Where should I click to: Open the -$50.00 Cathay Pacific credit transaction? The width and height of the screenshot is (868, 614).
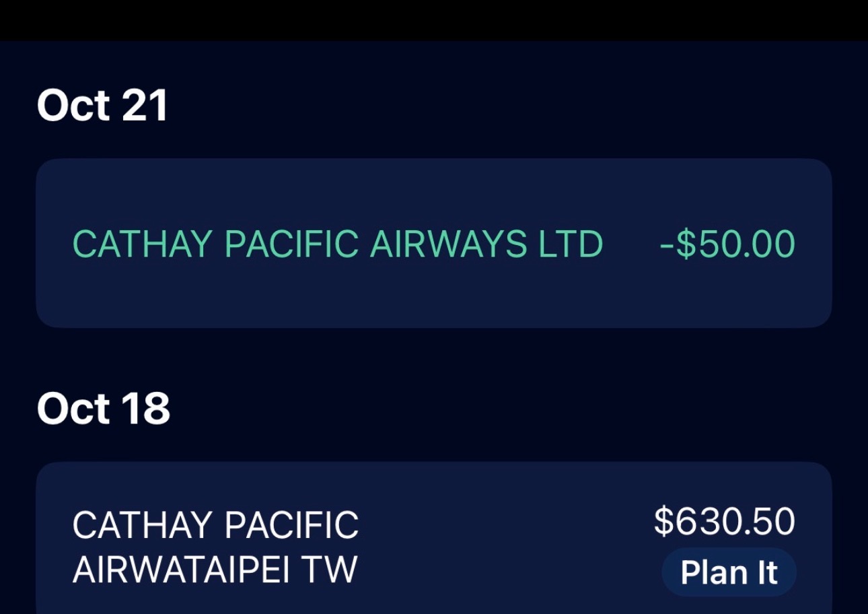click(x=434, y=243)
